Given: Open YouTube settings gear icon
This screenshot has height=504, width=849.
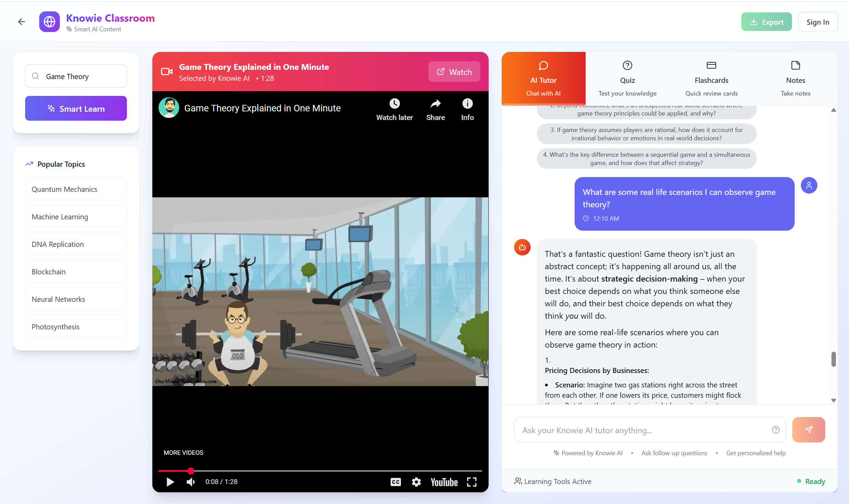Looking at the screenshot, I should point(416,482).
